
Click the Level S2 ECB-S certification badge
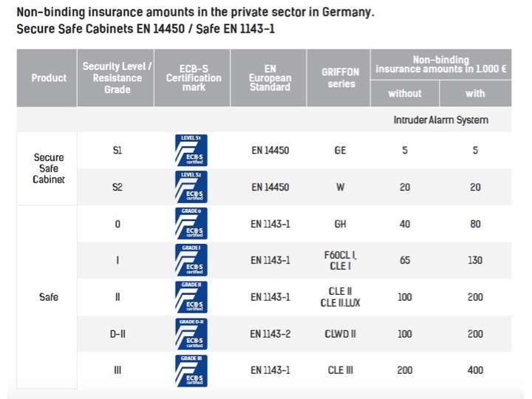pos(191,187)
